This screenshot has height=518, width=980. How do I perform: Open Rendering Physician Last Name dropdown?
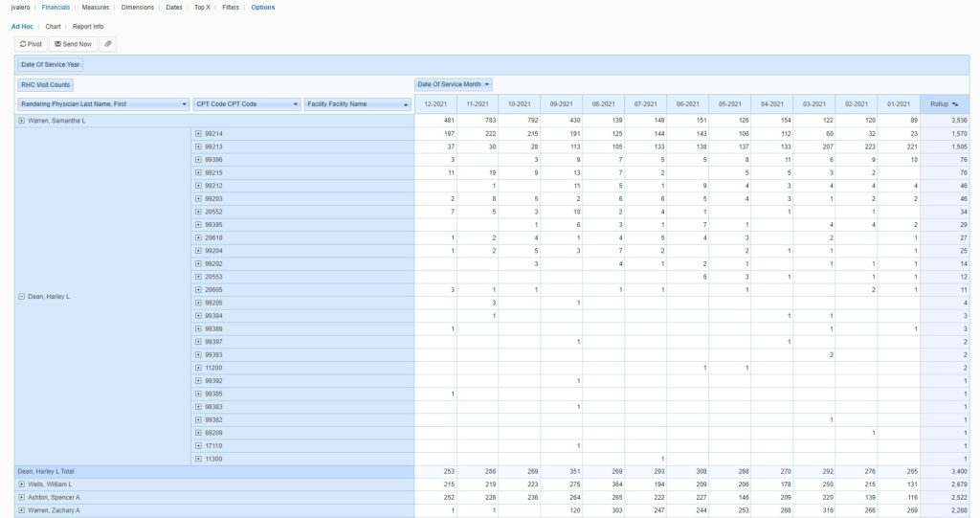(x=183, y=103)
